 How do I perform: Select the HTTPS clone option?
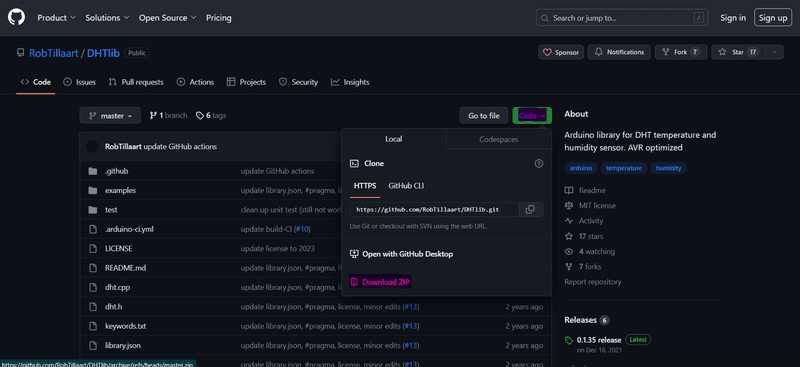365,186
